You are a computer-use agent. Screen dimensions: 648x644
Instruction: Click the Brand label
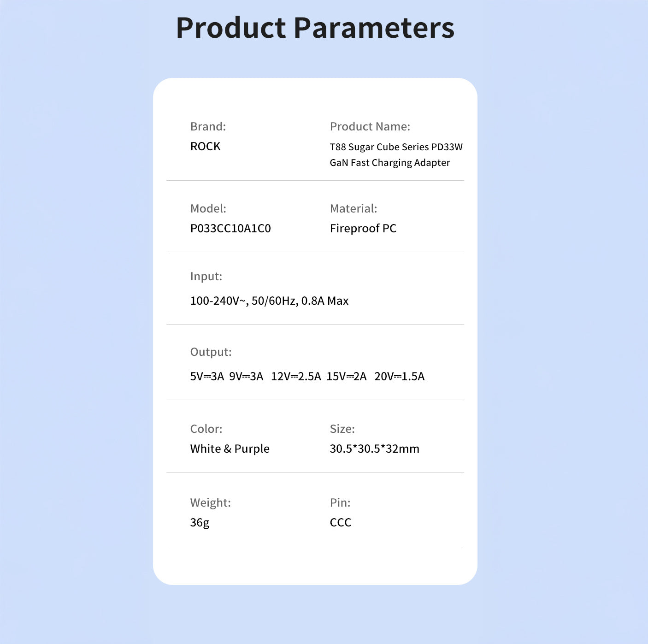(208, 126)
